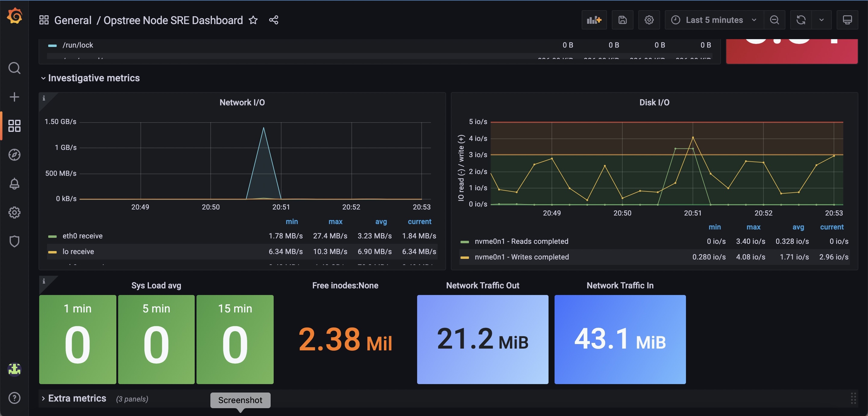Open the Explore compass icon
The width and height of the screenshot is (868, 416).
coord(14,155)
